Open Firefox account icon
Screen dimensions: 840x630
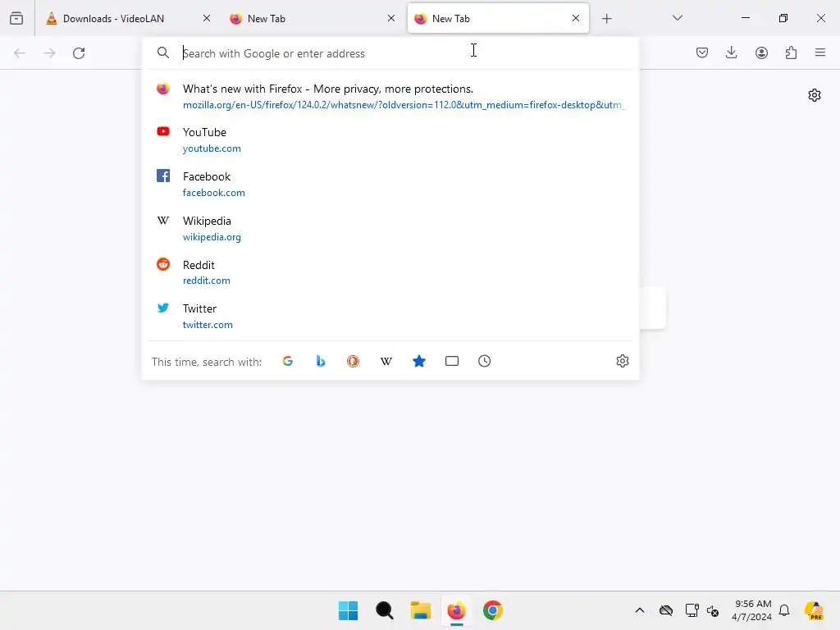761,52
